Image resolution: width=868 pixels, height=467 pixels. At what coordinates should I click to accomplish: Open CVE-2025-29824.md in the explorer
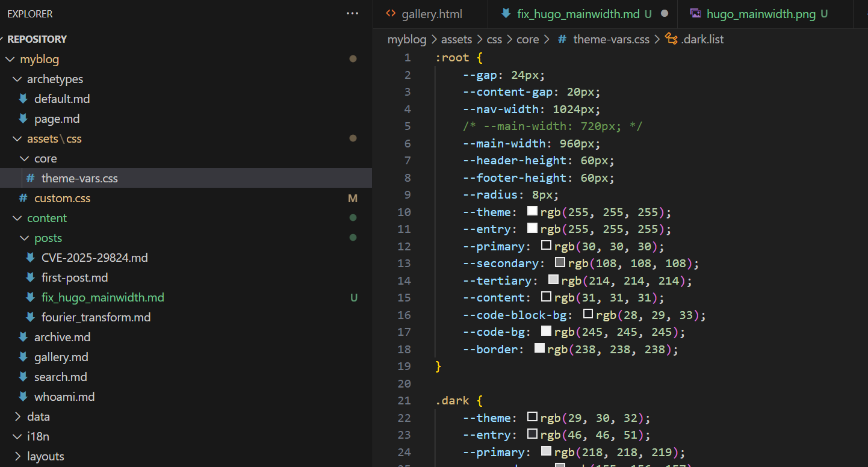point(95,258)
